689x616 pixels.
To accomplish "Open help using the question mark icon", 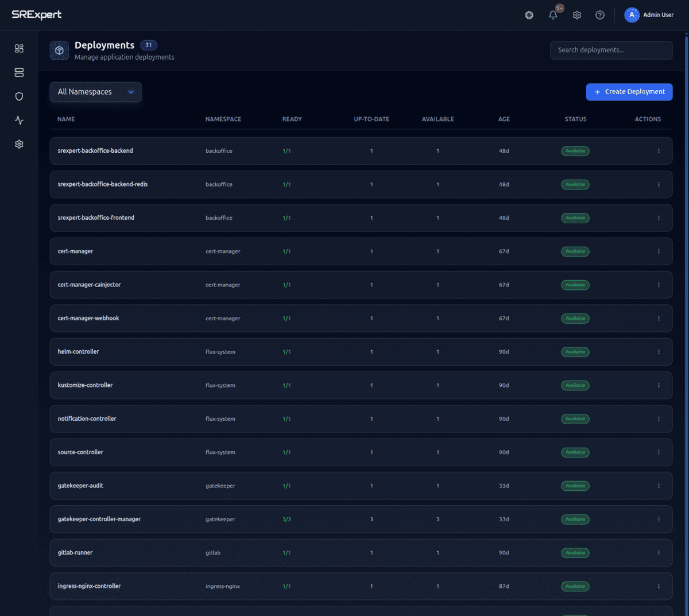I will (599, 15).
